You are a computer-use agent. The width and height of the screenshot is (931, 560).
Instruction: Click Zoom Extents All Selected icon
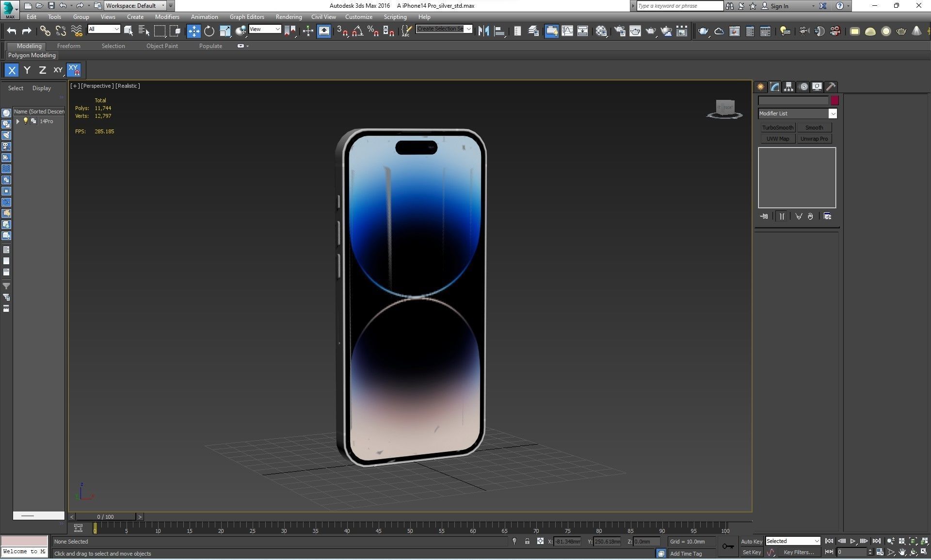click(924, 541)
